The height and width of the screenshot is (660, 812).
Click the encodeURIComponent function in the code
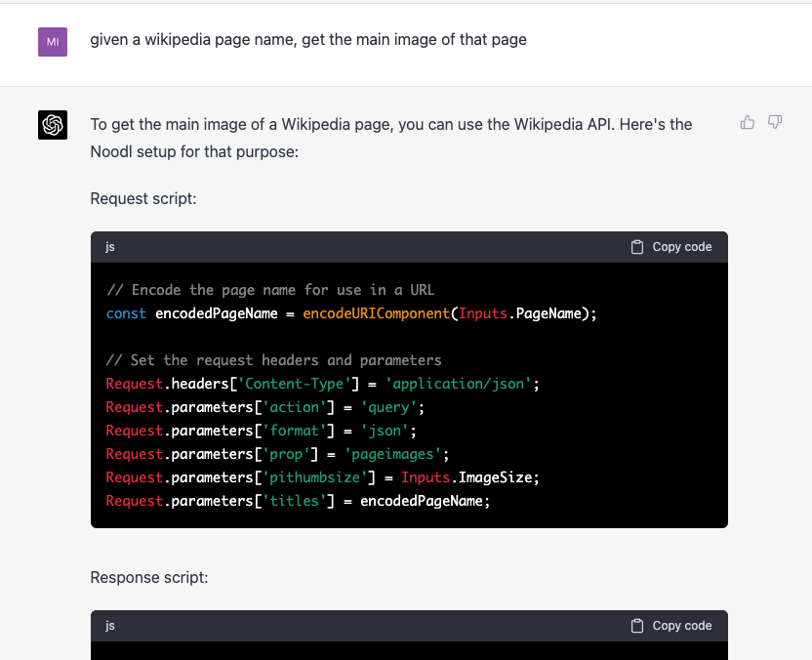coord(376,313)
